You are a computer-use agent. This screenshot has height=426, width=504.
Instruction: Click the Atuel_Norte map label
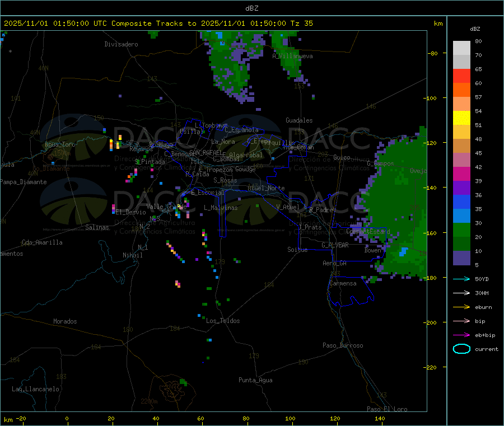point(266,188)
